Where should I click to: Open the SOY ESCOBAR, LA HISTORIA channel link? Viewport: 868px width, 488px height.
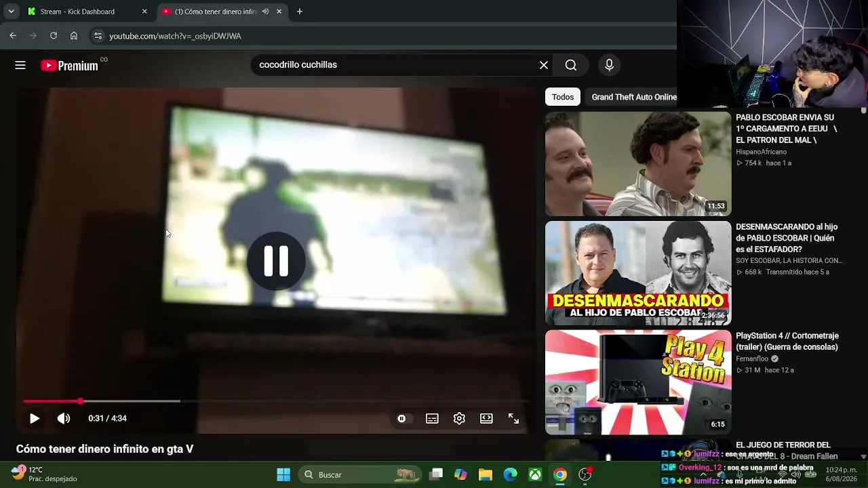[x=789, y=261]
